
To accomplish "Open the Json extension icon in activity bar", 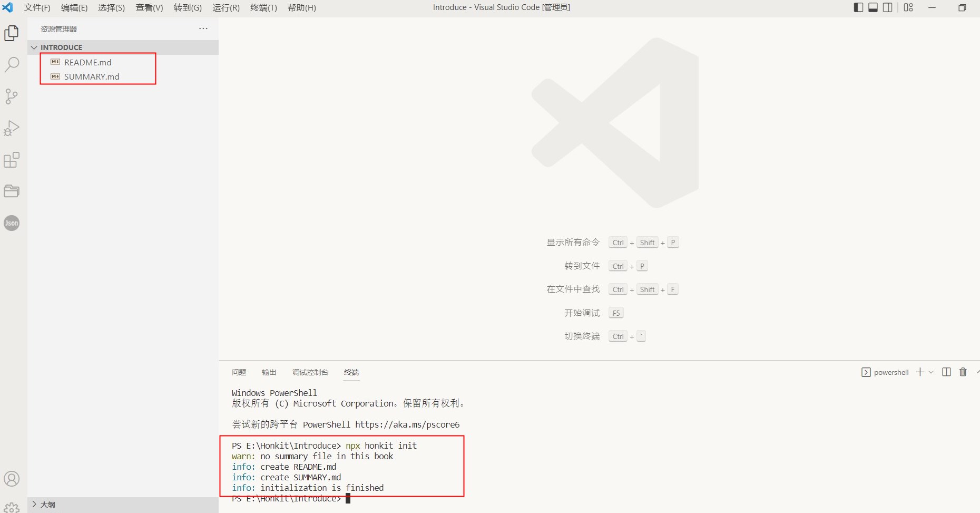I will [x=12, y=223].
